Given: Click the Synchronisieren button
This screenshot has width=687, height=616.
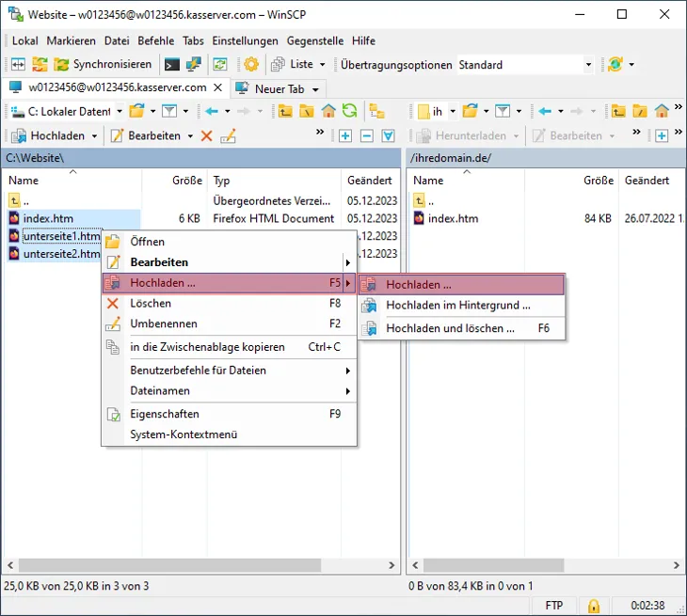Looking at the screenshot, I should [103, 64].
